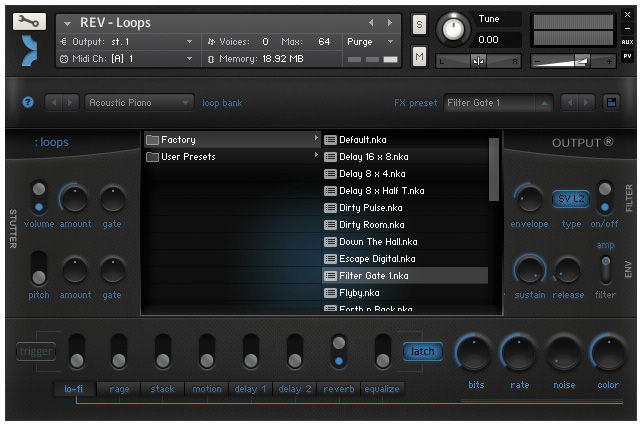This screenshot has width=642, height=426.
Task: Click the SV L2 filter type button
Action: [571, 199]
